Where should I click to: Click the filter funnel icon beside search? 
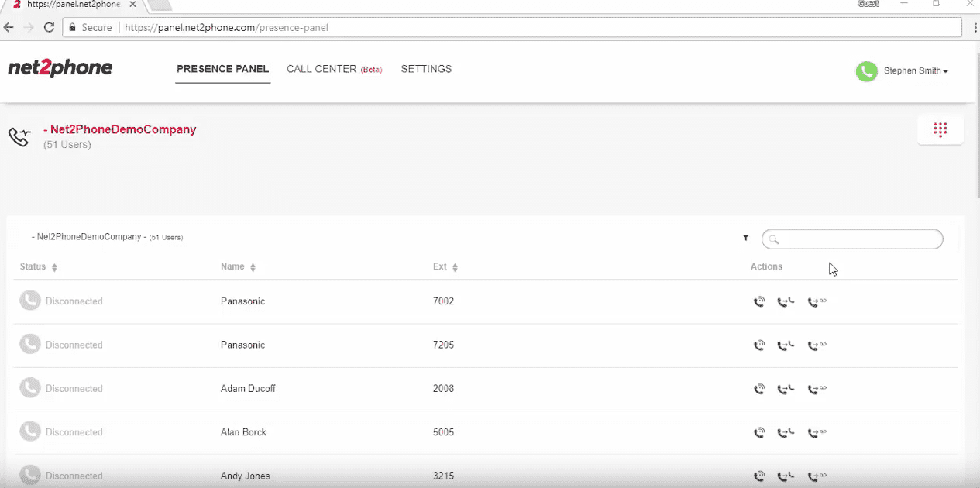coord(746,239)
